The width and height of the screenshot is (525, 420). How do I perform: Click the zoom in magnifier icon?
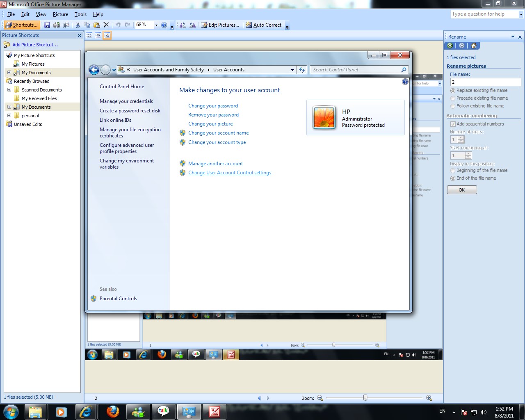429,398
